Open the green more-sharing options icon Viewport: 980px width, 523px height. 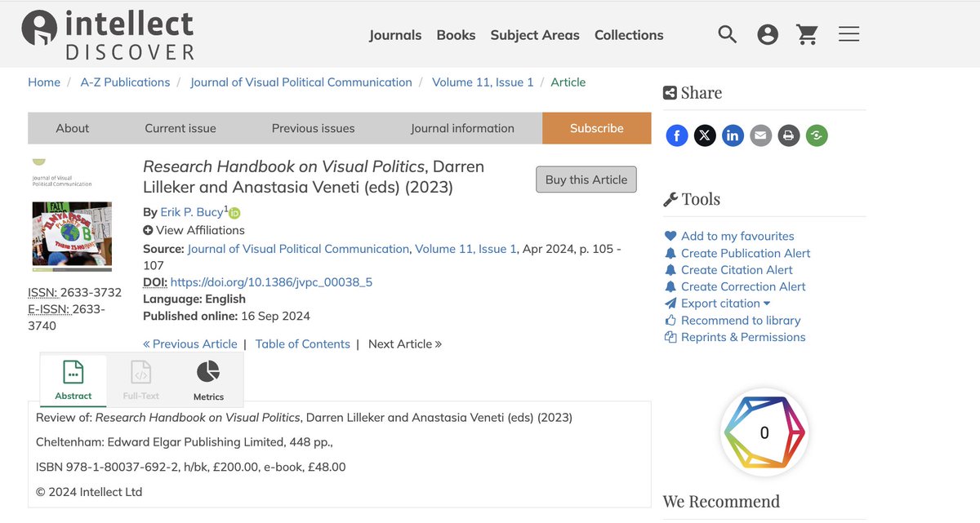[x=817, y=135]
